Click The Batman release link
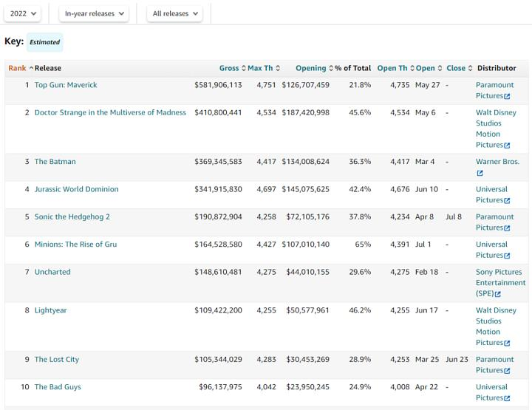The height and width of the screenshot is (410, 532). point(55,162)
